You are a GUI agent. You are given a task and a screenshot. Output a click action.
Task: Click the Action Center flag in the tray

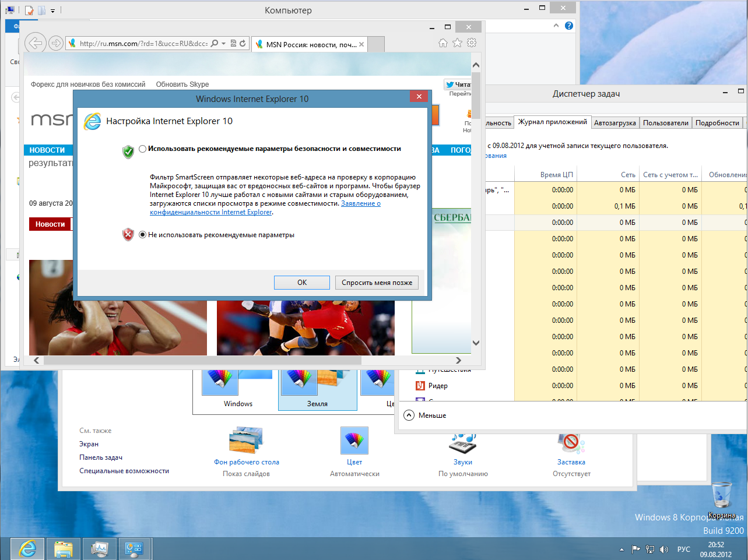[636, 549]
